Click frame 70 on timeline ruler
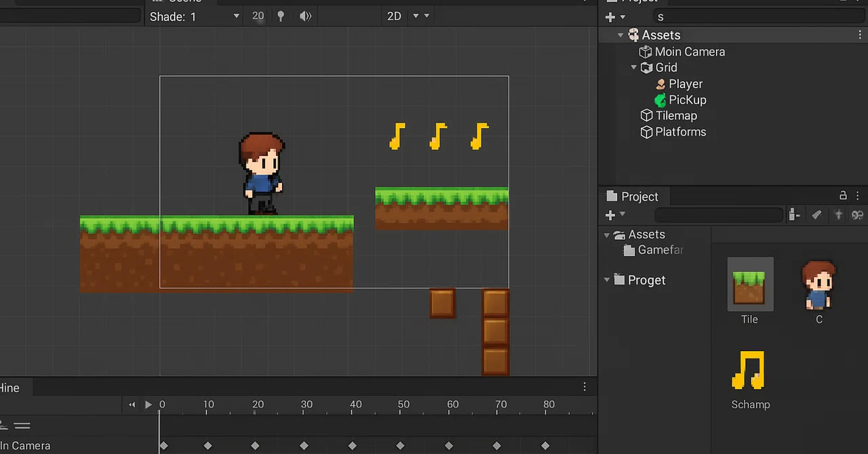The width and height of the screenshot is (868, 454). pyautogui.click(x=500, y=405)
